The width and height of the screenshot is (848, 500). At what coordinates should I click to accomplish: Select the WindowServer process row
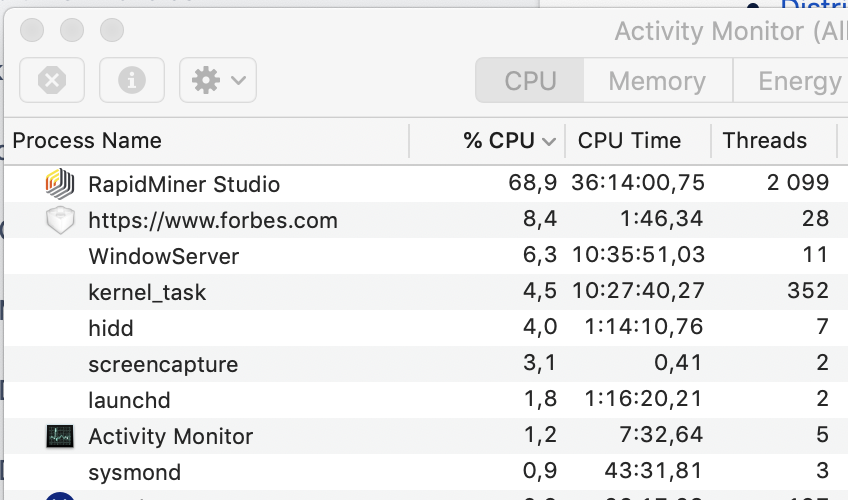(426, 256)
